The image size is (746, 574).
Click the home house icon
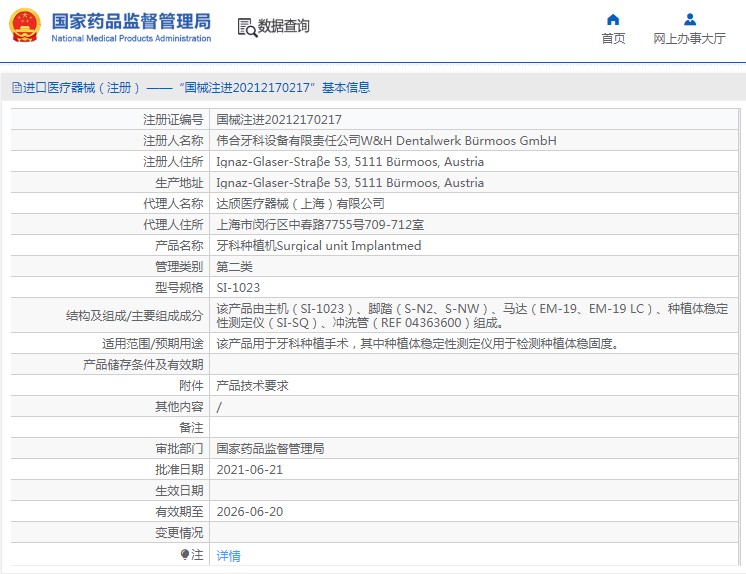coord(613,19)
